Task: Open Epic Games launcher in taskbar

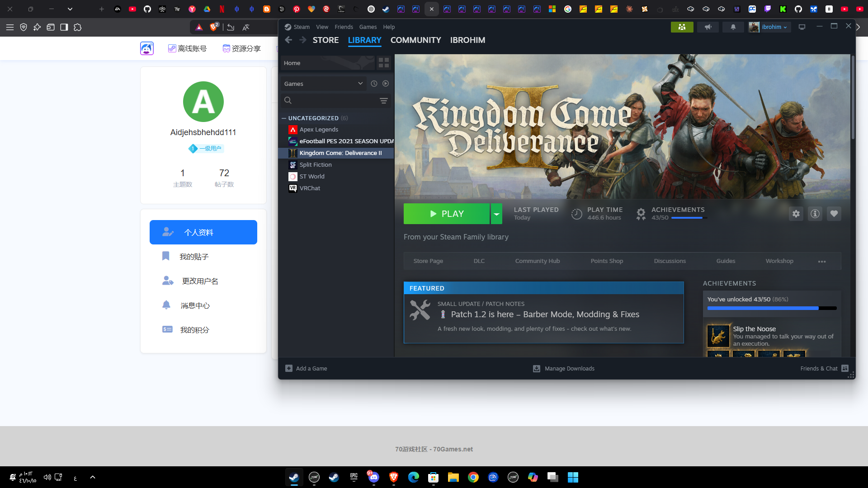Action: 354,477
